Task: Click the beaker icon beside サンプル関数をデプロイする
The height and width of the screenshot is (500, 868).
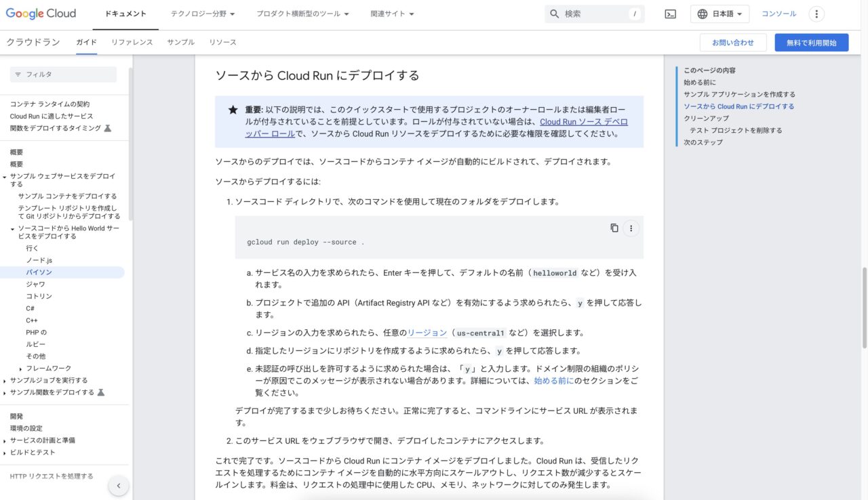Action: tap(100, 392)
